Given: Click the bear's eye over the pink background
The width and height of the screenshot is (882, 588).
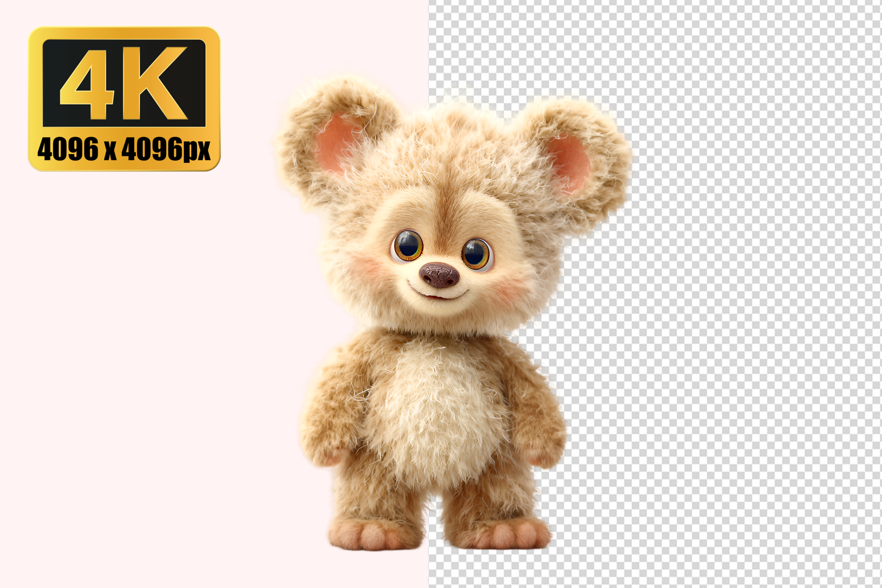Looking at the screenshot, I should point(407,245).
